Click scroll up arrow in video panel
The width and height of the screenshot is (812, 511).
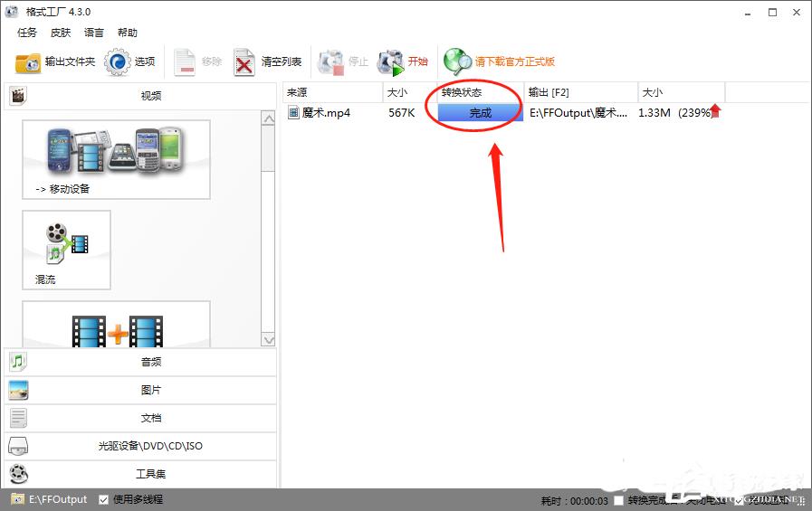[268, 119]
